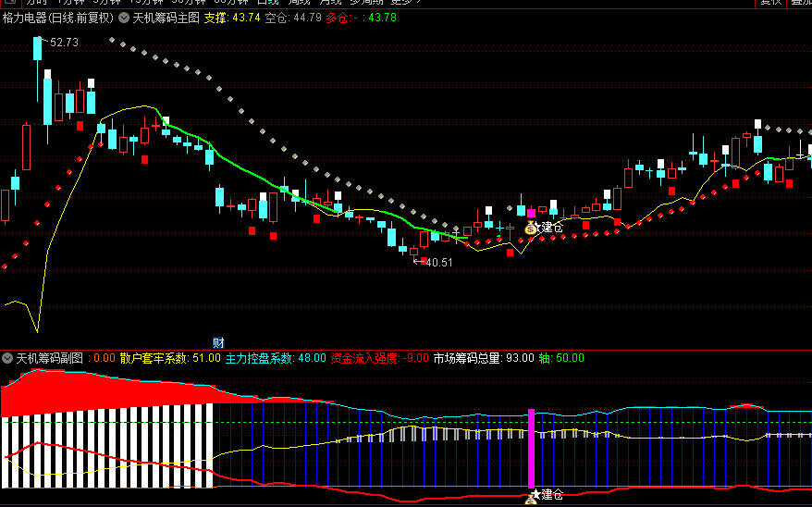Select the 天机筹码副图 indicator label

click(49, 358)
